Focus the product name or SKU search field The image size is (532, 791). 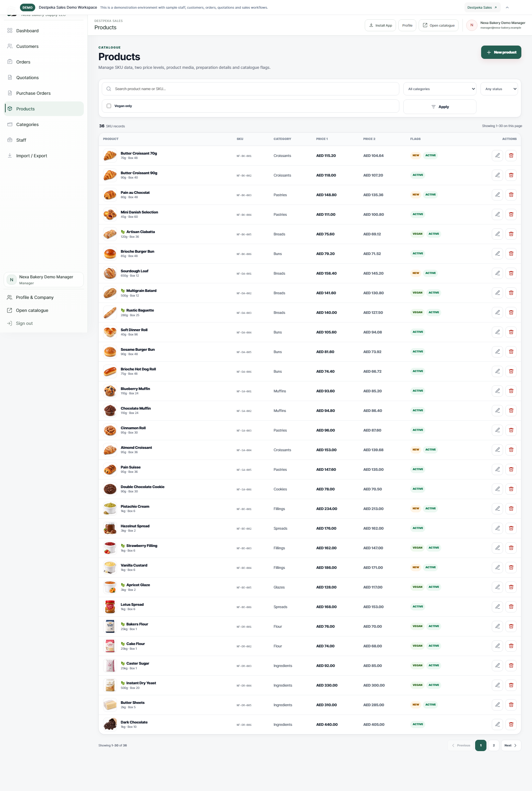(250, 89)
